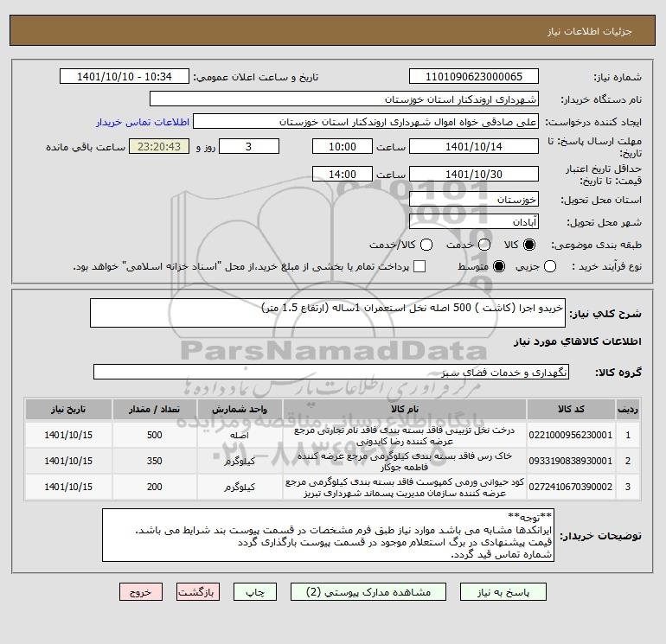The height and width of the screenshot is (644, 666).
Task: Click the quantity cell 200
Action: pos(155,487)
